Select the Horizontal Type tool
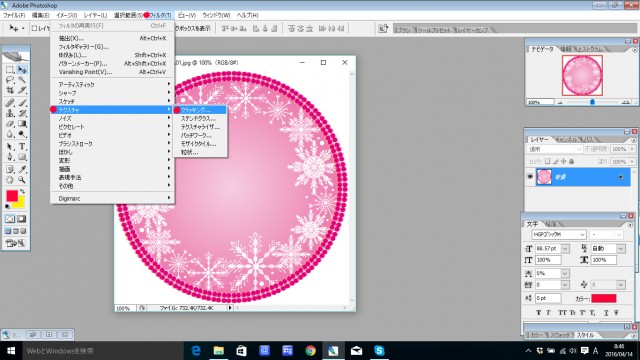The image size is (640, 360). (x=22, y=147)
